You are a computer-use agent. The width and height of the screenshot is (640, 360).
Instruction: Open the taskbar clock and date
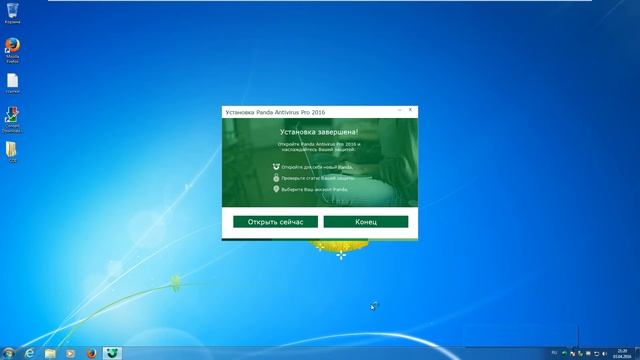(x=622, y=353)
